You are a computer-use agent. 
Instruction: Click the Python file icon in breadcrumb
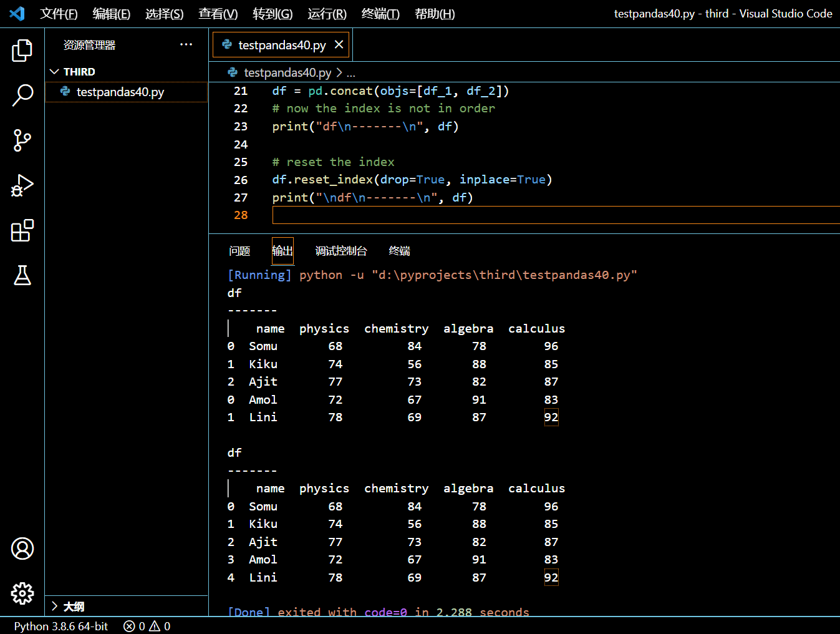(x=233, y=72)
